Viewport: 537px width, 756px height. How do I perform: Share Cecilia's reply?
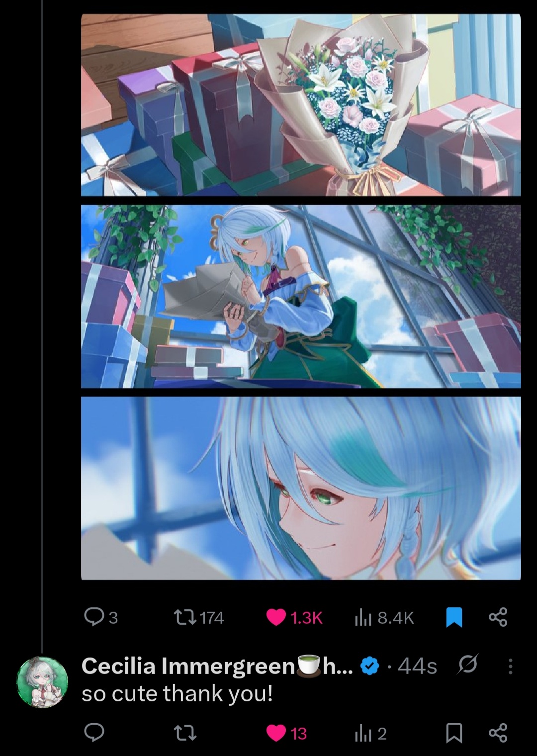498,733
